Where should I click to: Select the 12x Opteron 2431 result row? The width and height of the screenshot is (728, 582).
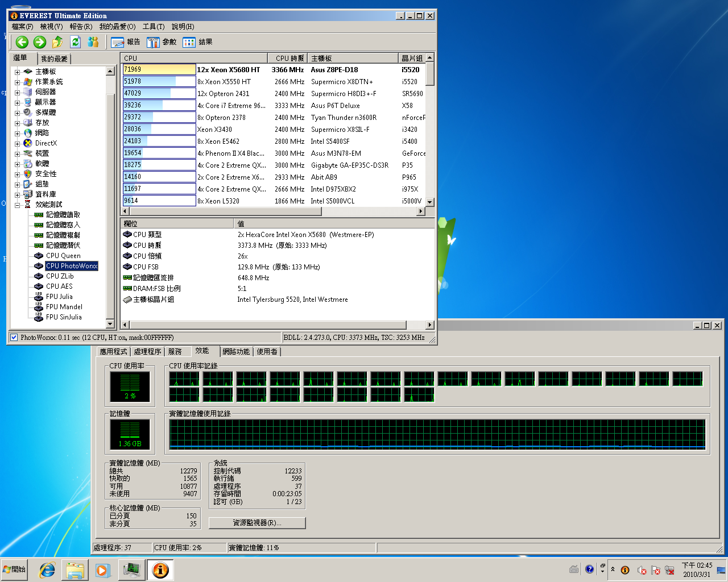coord(274,94)
